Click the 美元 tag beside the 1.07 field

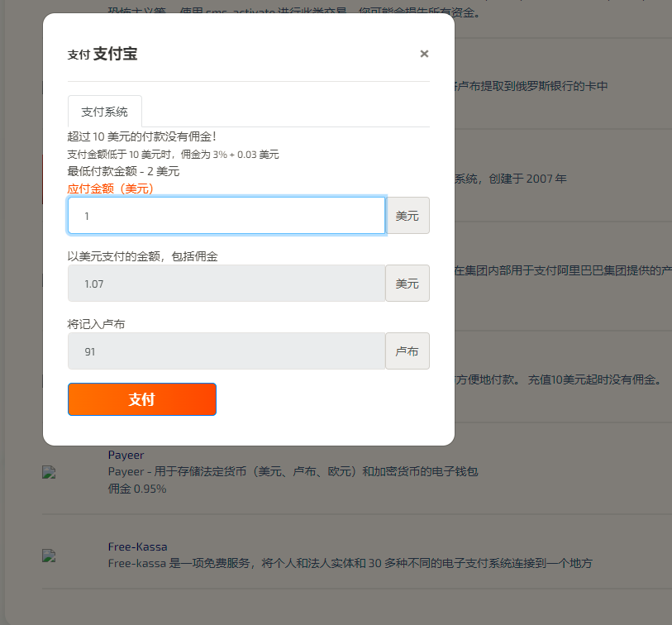407,283
